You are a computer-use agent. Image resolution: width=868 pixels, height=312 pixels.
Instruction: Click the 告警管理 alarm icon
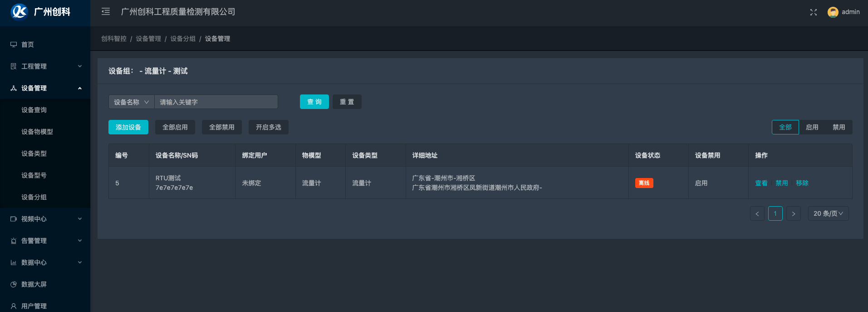pos(14,241)
